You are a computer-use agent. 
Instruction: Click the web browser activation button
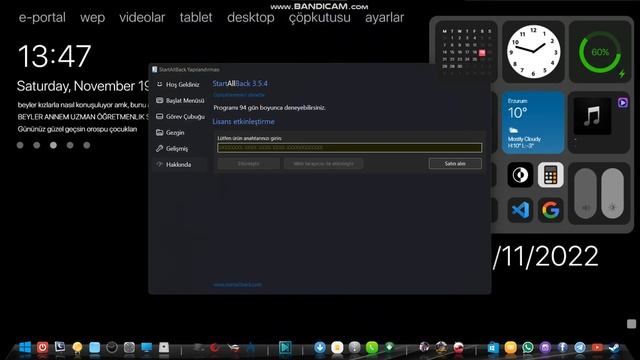[324, 164]
